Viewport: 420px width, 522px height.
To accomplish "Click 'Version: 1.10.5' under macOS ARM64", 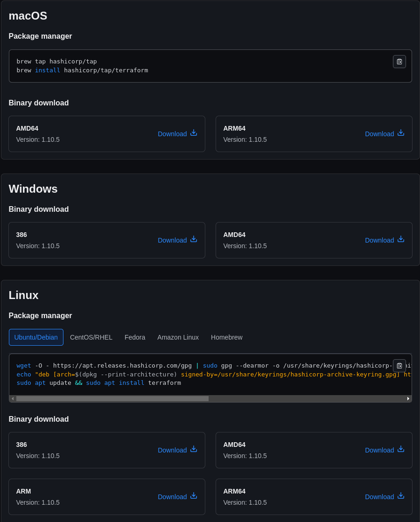I will (x=245, y=139).
